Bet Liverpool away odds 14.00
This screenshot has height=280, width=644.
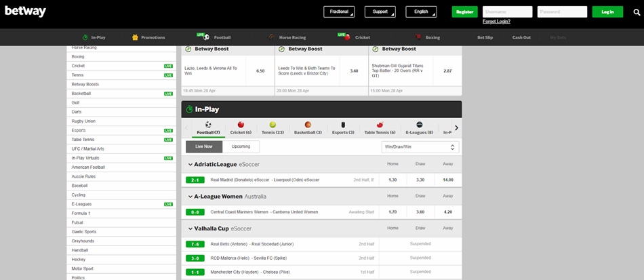[x=448, y=180]
